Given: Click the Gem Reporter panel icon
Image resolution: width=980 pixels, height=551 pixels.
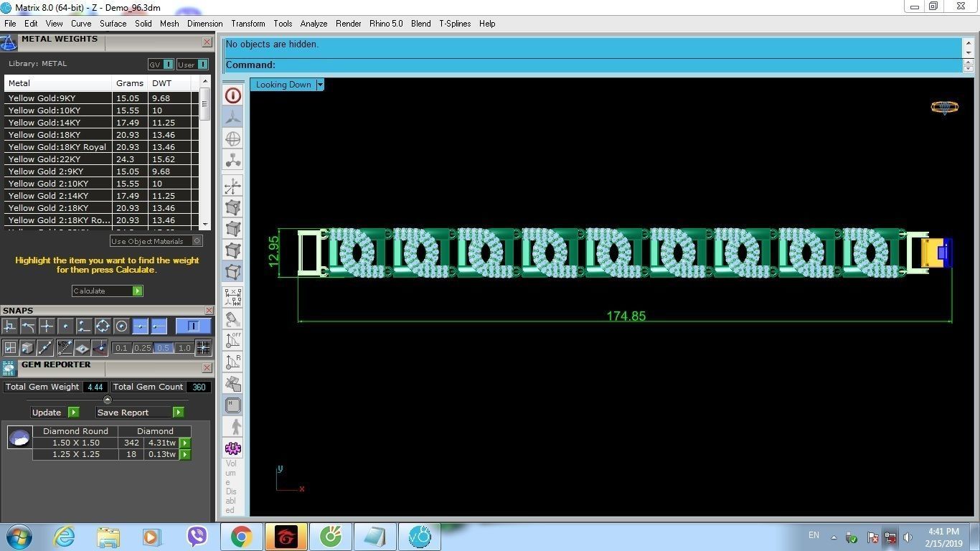Looking at the screenshot, I should 9,368.
